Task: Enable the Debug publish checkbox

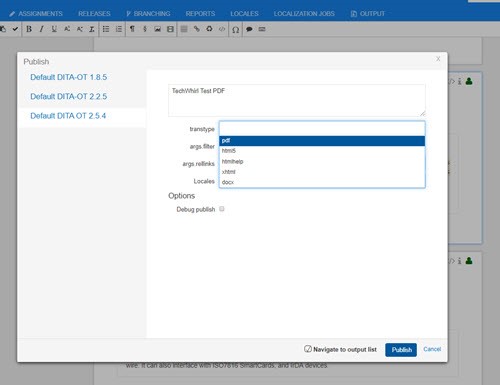Action: point(222,209)
